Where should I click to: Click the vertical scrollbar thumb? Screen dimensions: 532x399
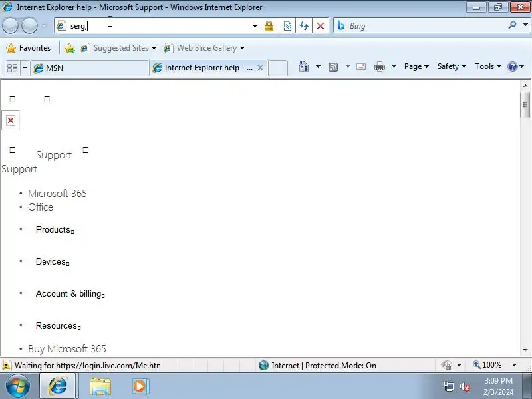[525, 105]
